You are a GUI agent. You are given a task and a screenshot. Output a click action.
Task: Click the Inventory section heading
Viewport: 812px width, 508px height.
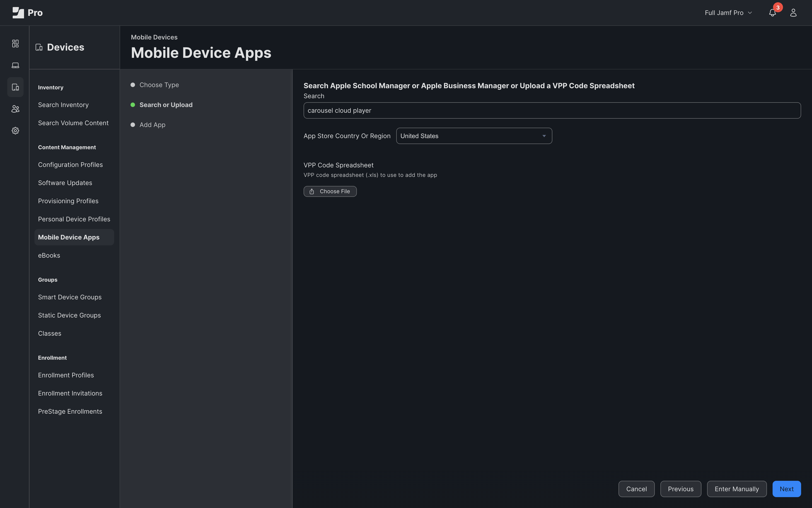tap(50, 87)
